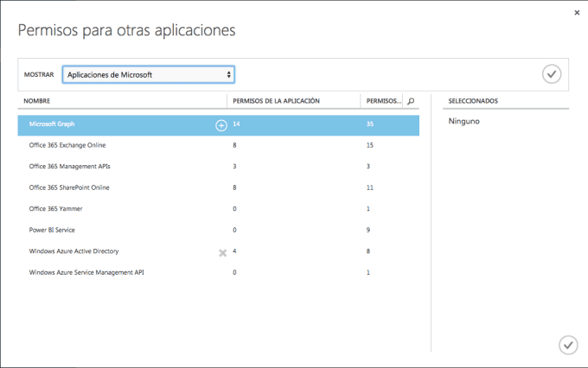The height and width of the screenshot is (368, 588).
Task: Open the MOSTRAR dropdown
Action: [x=149, y=74]
